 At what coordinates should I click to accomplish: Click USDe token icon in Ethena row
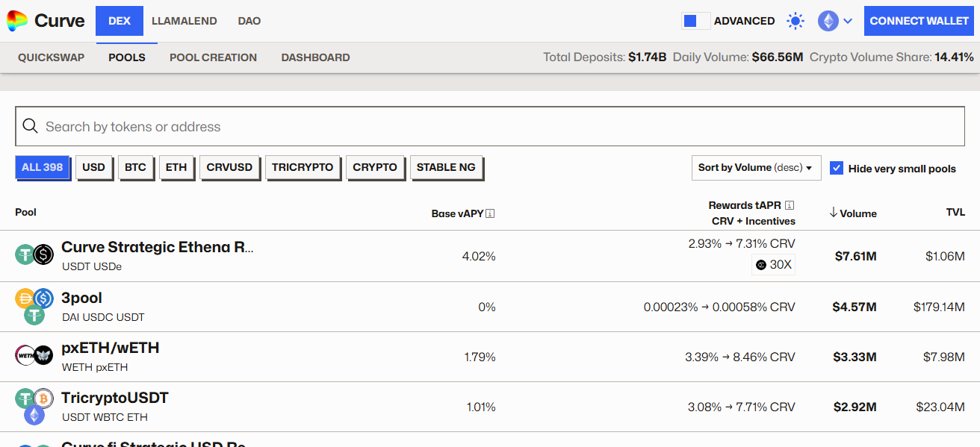click(43, 254)
